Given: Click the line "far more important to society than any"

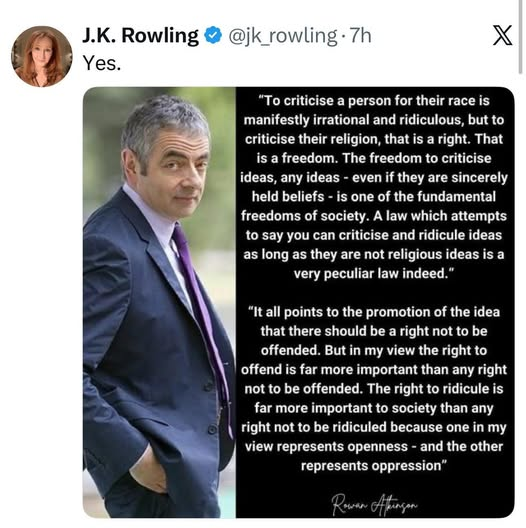Looking at the screenshot, I should [374, 408].
